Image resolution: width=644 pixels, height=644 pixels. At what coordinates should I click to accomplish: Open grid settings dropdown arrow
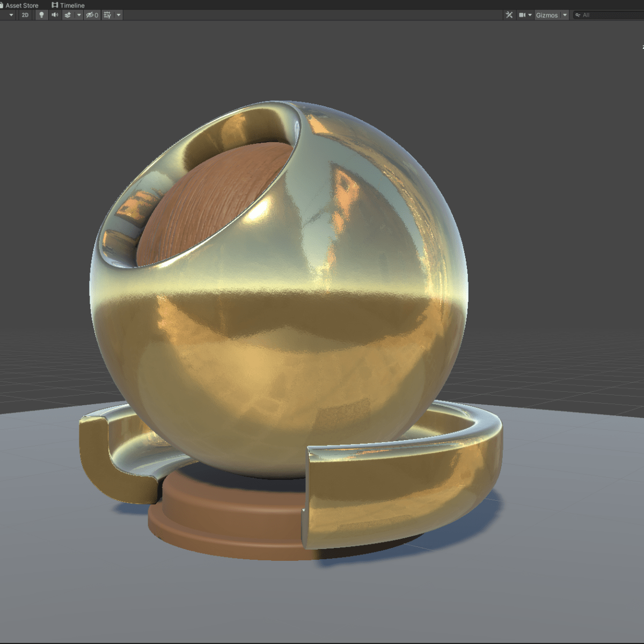pyautogui.click(x=119, y=15)
